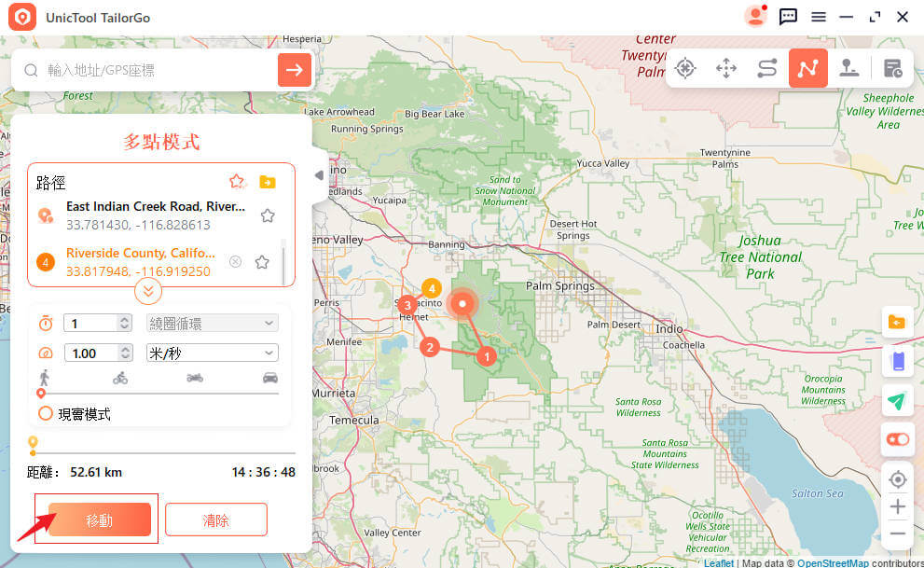The width and height of the screenshot is (924, 568).
Task: Adjust loop count with stepper arrows
Action: [124, 323]
